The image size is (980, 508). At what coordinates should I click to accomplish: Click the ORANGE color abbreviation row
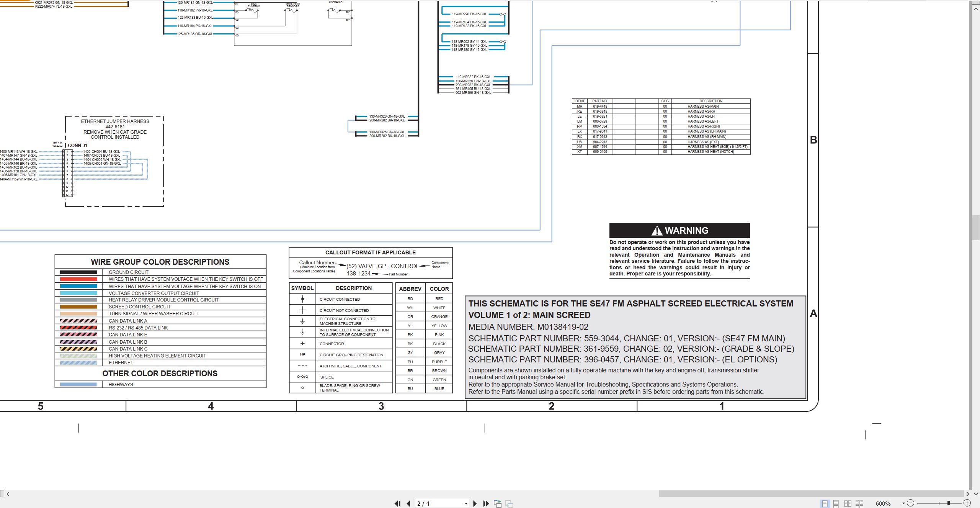click(x=424, y=316)
